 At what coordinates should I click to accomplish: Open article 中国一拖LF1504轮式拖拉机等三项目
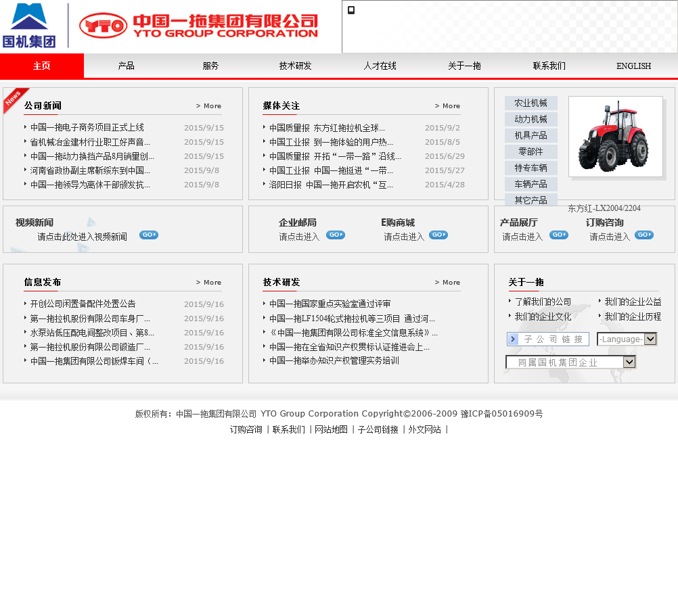(x=352, y=318)
